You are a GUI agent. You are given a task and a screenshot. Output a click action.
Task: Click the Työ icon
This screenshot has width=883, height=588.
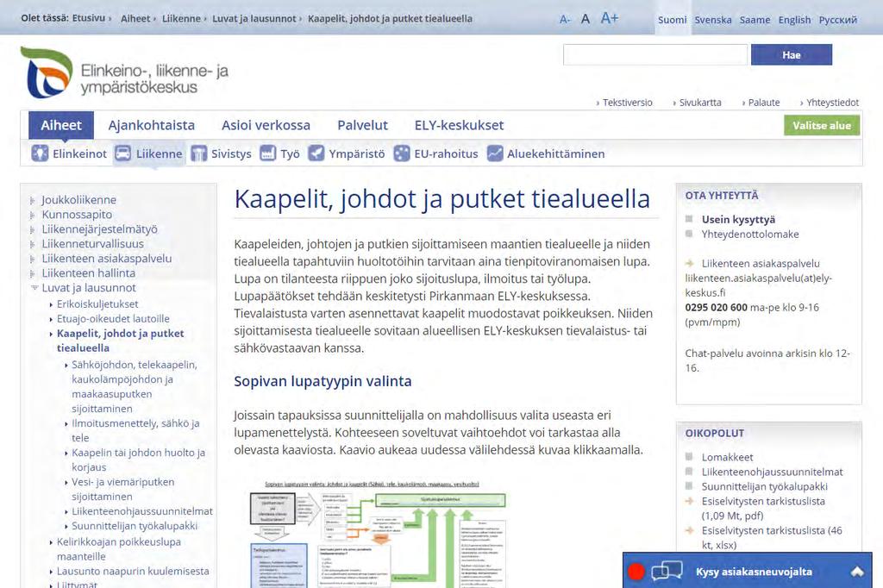click(267, 153)
